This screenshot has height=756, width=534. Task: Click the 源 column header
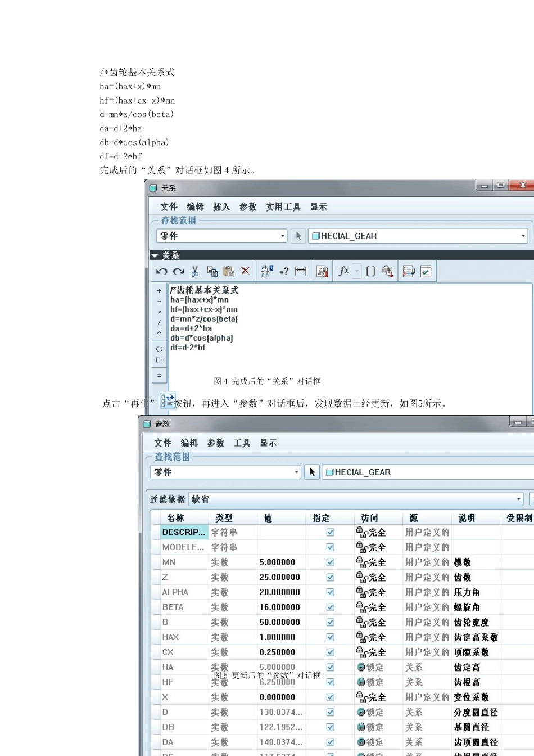pyautogui.click(x=427, y=517)
